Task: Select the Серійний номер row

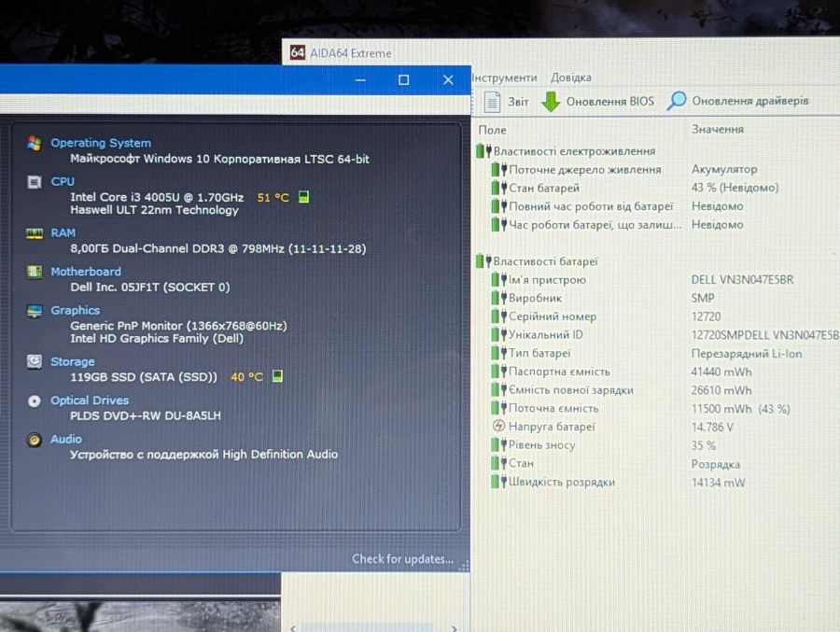Action: point(664,316)
